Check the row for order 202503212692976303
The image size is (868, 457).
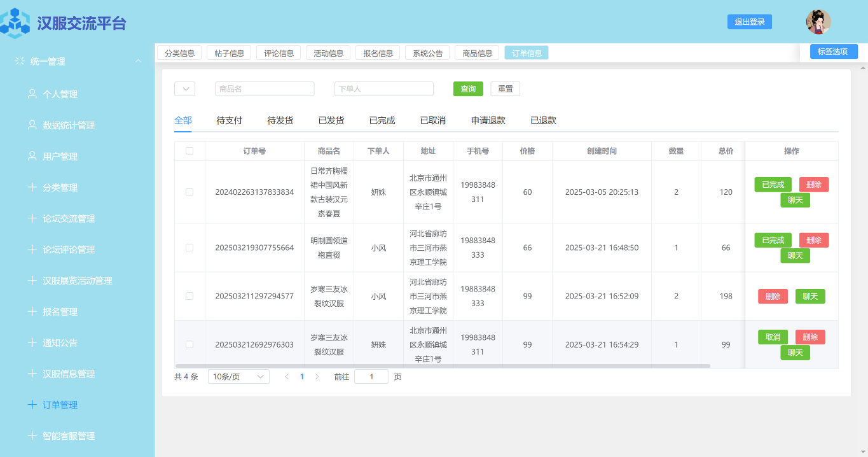coord(189,344)
